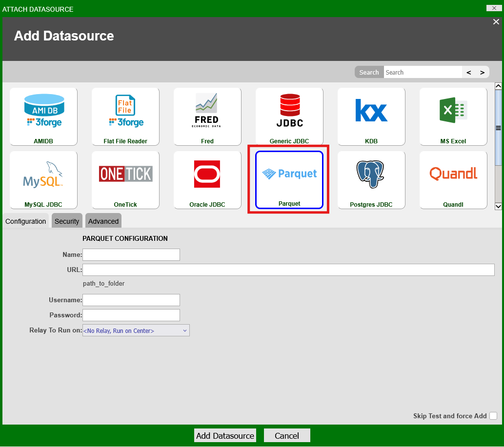This screenshot has width=504, height=447.
Task: Pick the Quandl datasource tile
Action: click(x=453, y=180)
